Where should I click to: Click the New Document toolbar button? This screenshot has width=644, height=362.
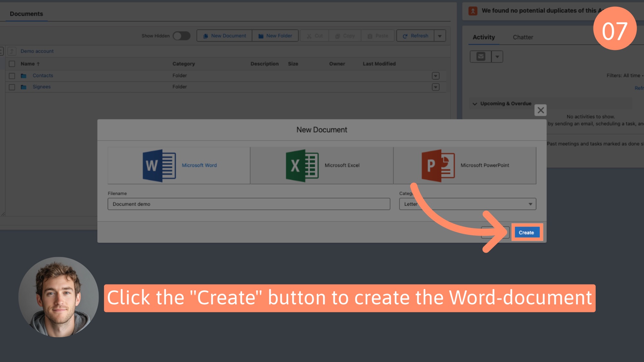(224, 36)
